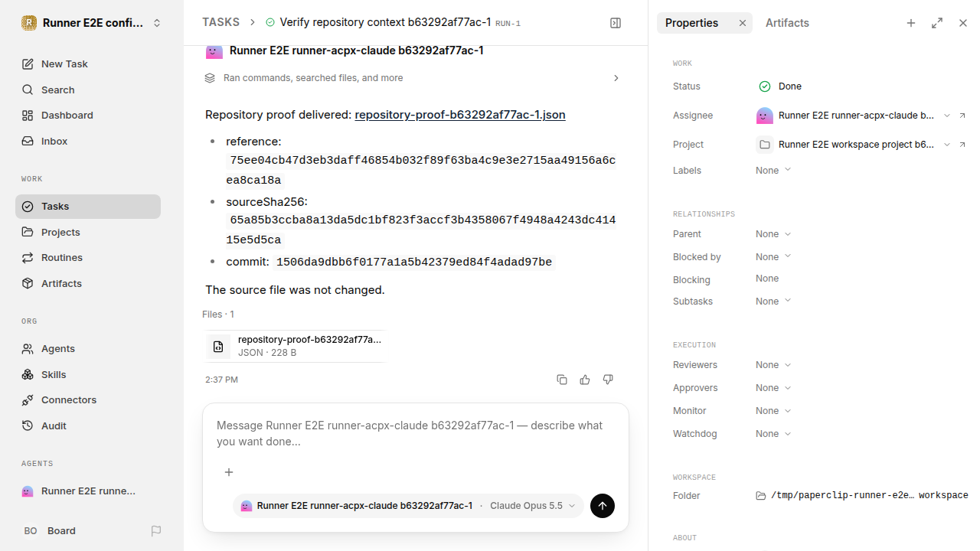This screenshot has width=980, height=551.
Task: Open the Approvers dropdown
Action: 773,388
